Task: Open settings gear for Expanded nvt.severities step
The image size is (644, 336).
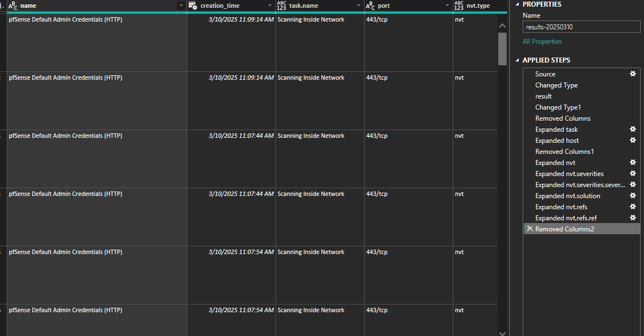Action: (x=633, y=174)
